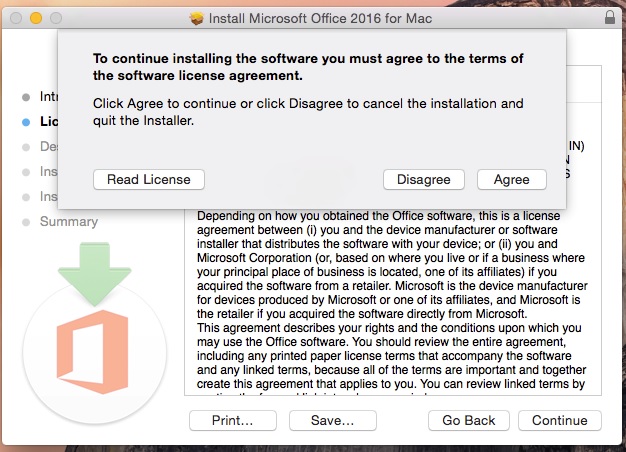Click the license agreement text area

coord(393,302)
